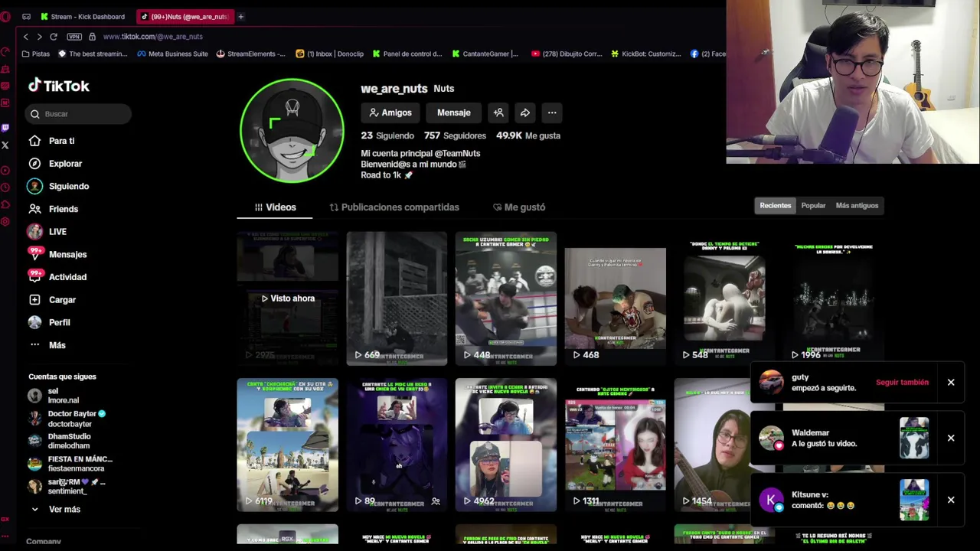This screenshot has height=551, width=980.
Task: Switch to the Me gustó tab
Action: (x=519, y=207)
